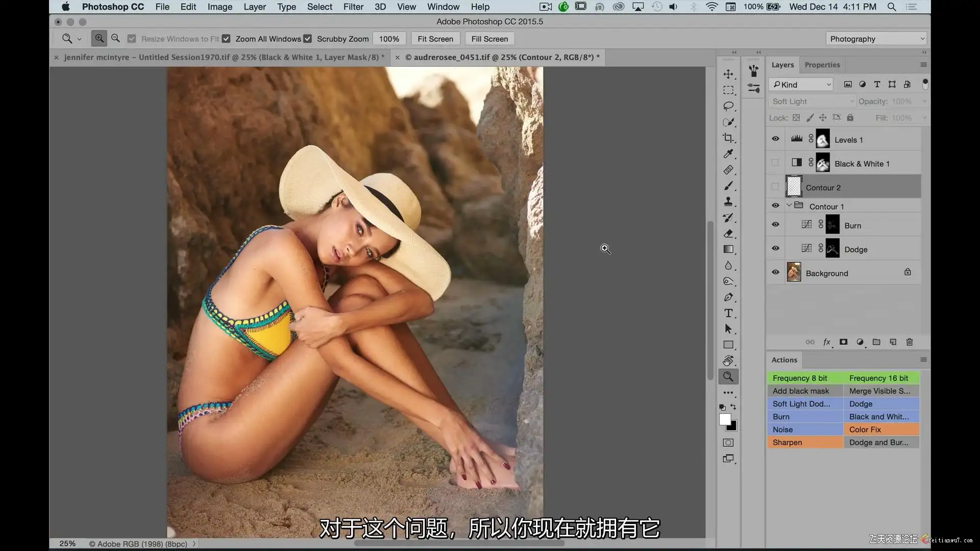The image size is (980, 551).
Task: Toggle the Scrubby Zoom checkbox
Action: coord(307,39)
